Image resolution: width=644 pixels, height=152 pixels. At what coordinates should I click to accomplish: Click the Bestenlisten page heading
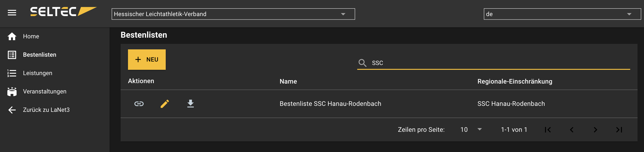pos(144,35)
